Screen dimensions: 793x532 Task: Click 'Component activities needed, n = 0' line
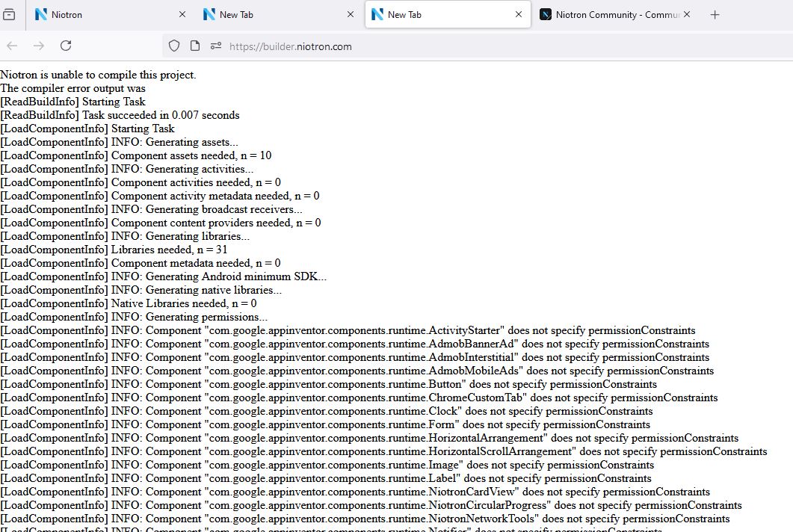pyautogui.click(x=141, y=182)
